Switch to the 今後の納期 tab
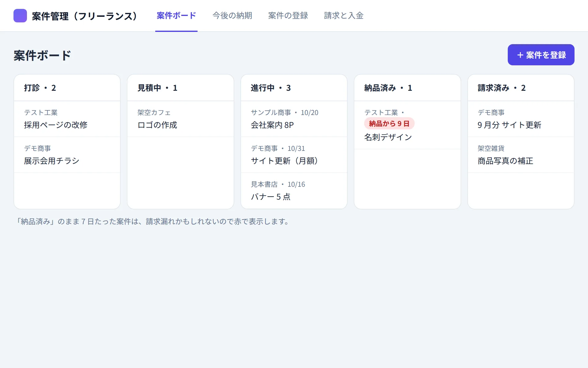The height and width of the screenshot is (368, 588). click(x=232, y=16)
